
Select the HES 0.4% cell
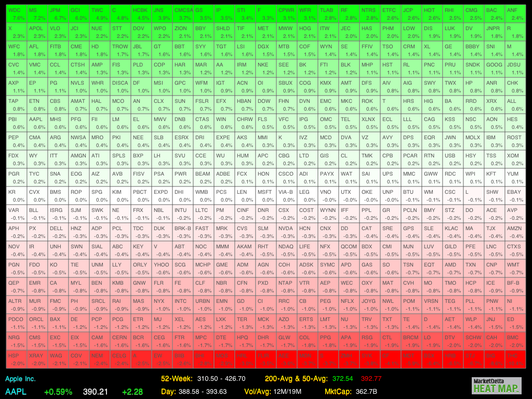(x=515, y=123)
